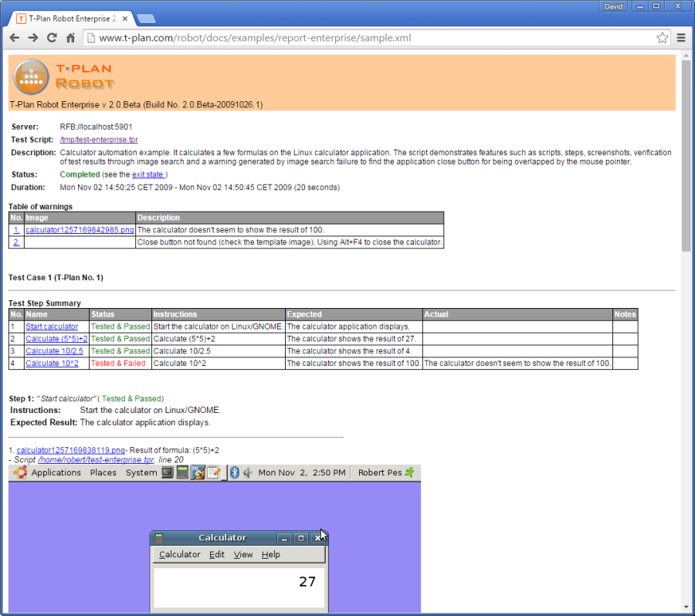Viewport: 695px width, 616px height.
Task: Open the Applications menu in the screenshot
Action: pyautogui.click(x=56, y=472)
